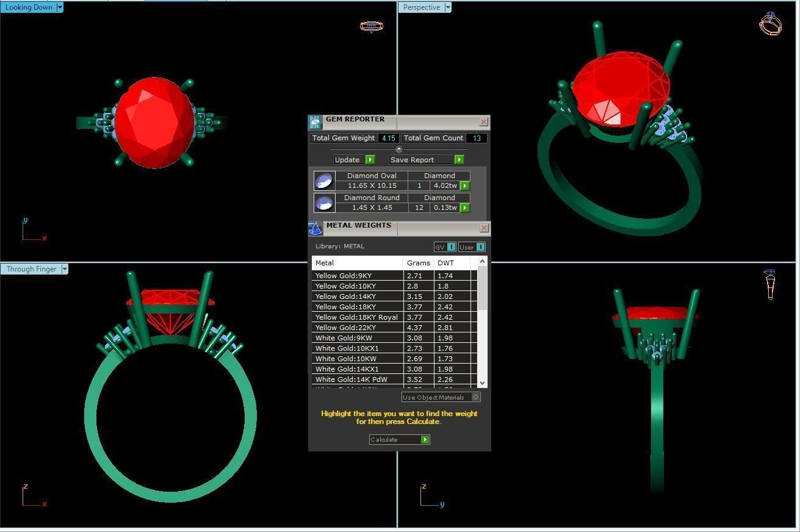Select Yellow Gold:18KY row
This screenshot has width=800, height=532.
coord(394,307)
